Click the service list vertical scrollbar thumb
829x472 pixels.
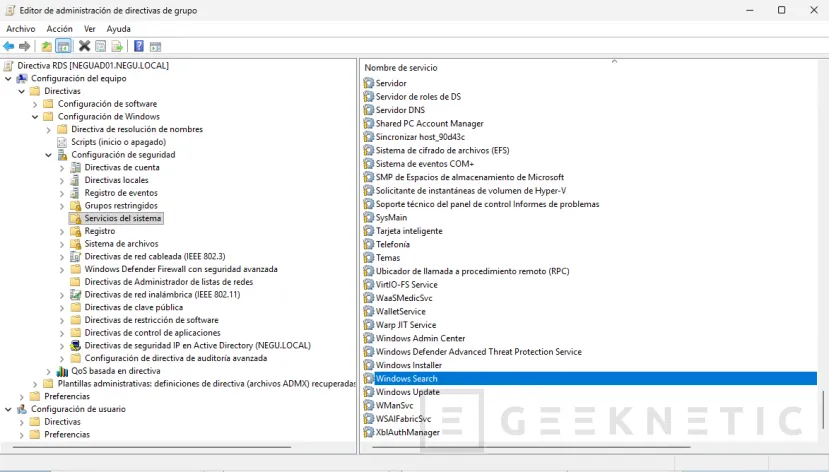click(x=823, y=410)
